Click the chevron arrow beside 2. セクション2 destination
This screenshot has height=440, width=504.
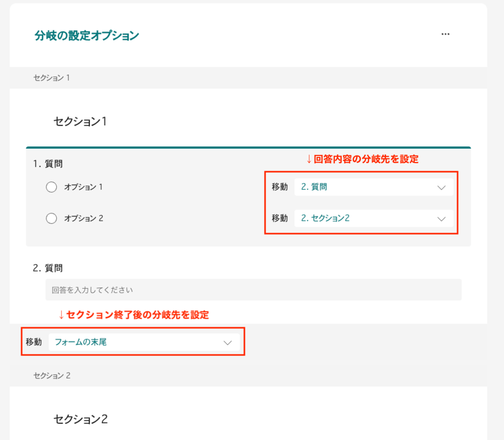[442, 218]
